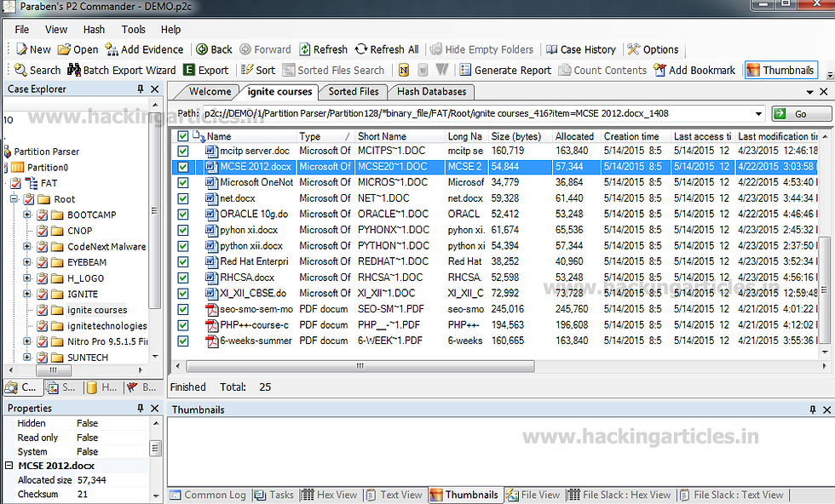835x504 pixels.
Task: Sort by the Size (bytes) column header
Action: point(520,136)
